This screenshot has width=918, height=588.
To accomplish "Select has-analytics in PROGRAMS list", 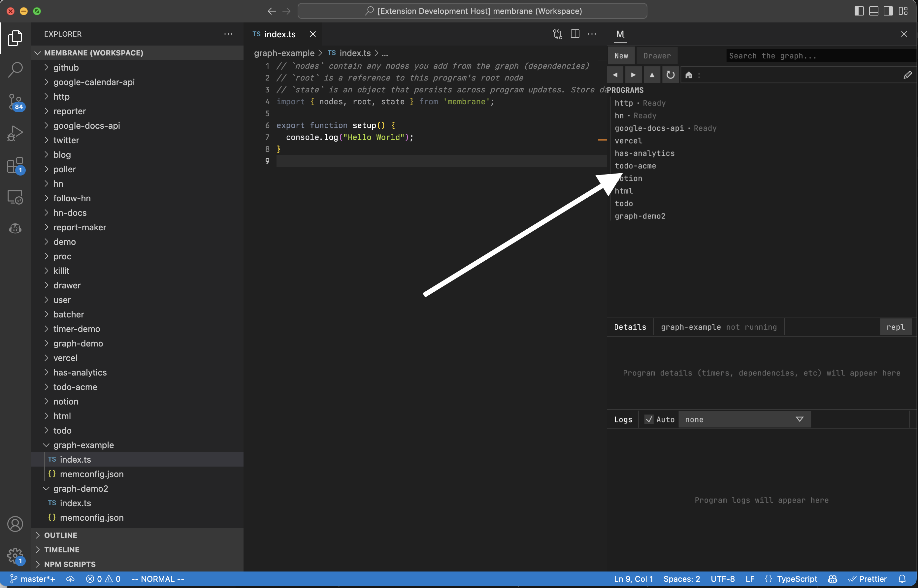I will (644, 153).
